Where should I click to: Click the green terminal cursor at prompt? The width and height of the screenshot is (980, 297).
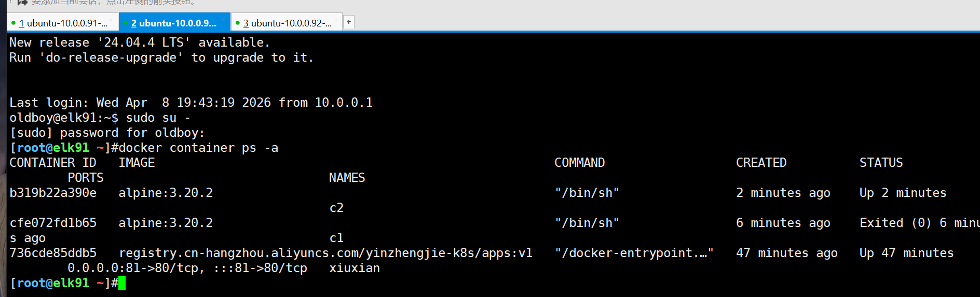122,283
